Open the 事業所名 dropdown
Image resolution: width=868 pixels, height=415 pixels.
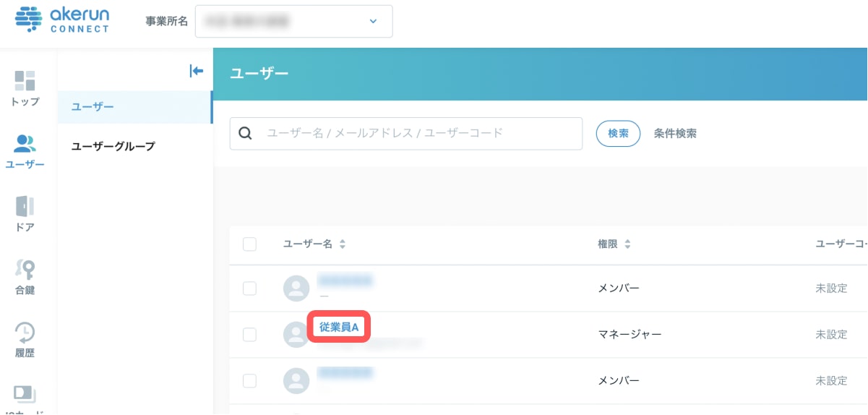(x=294, y=21)
